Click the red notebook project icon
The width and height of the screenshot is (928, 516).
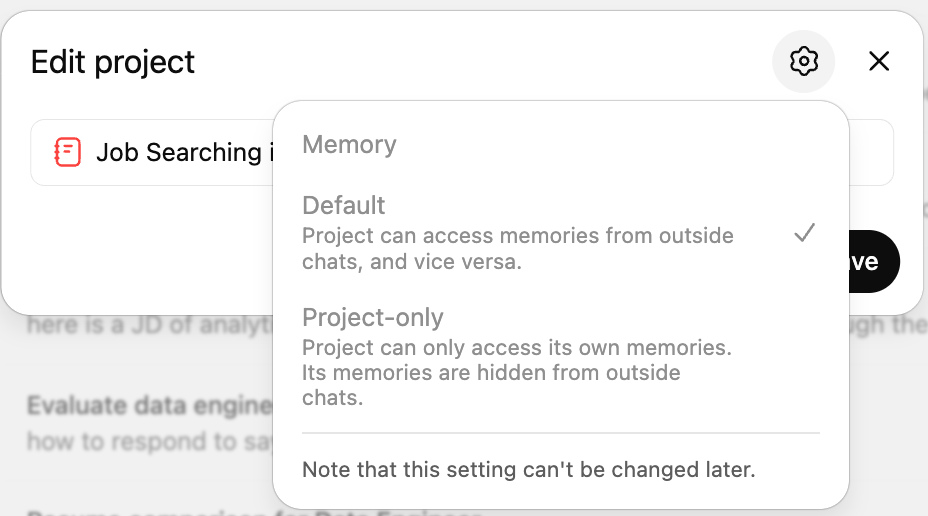pyautogui.click(x=67, y=152)
